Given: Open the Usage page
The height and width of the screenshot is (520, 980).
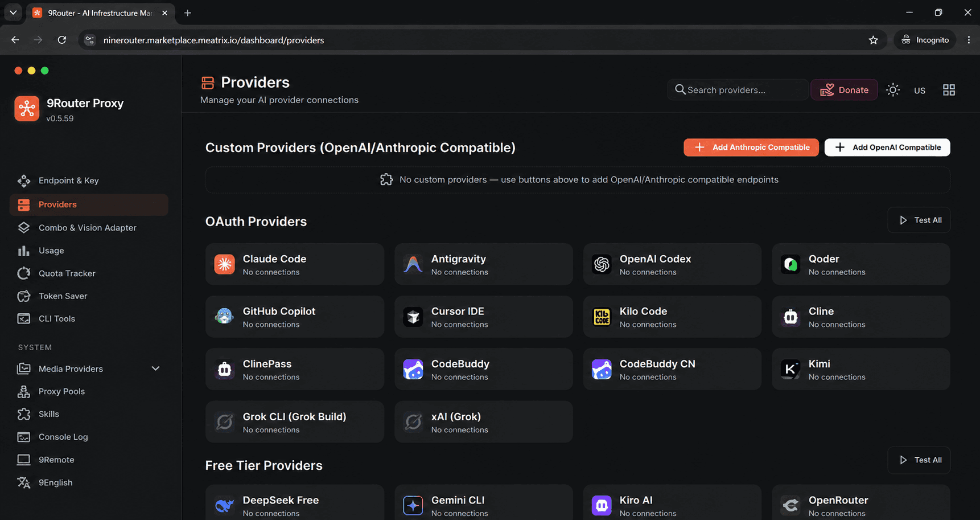Looking at the screenshot, I should (x=89, y=251).
